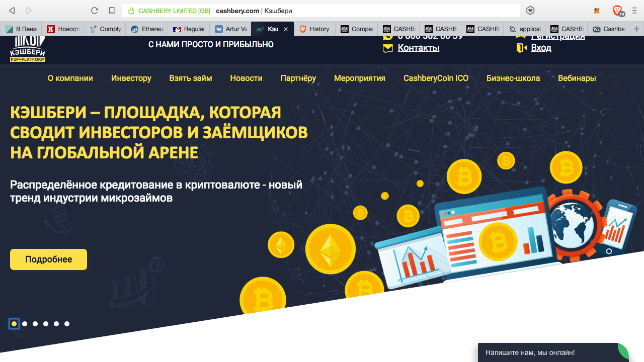This screenshot has width=644, height=362.
Task: Open the MetaMask fox extension icon
Action: tap(597, 11)
